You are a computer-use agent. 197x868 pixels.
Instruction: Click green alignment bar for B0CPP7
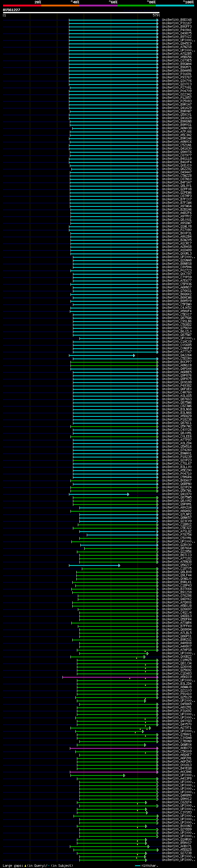115,362
